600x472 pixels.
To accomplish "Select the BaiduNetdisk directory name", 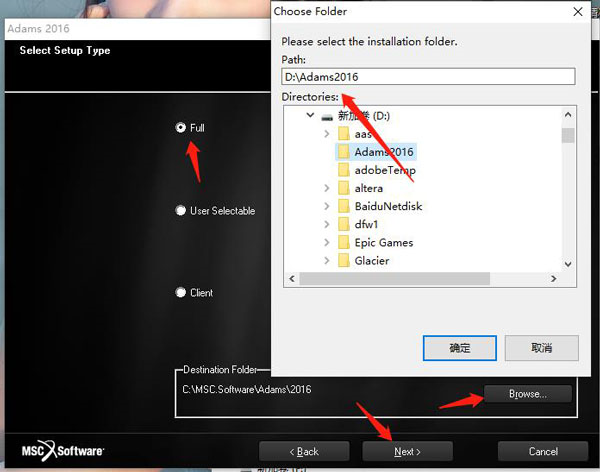I will tap(388, 206).
